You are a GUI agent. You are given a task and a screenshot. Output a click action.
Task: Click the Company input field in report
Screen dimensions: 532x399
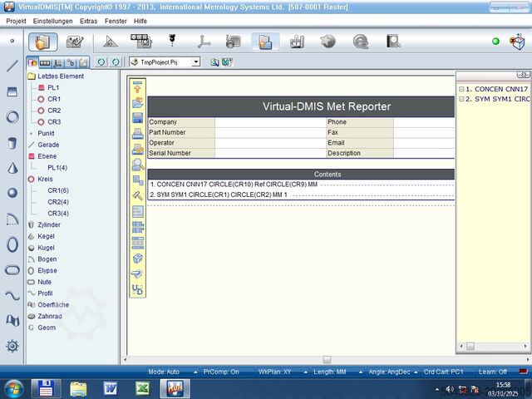(x=270, y=122)
